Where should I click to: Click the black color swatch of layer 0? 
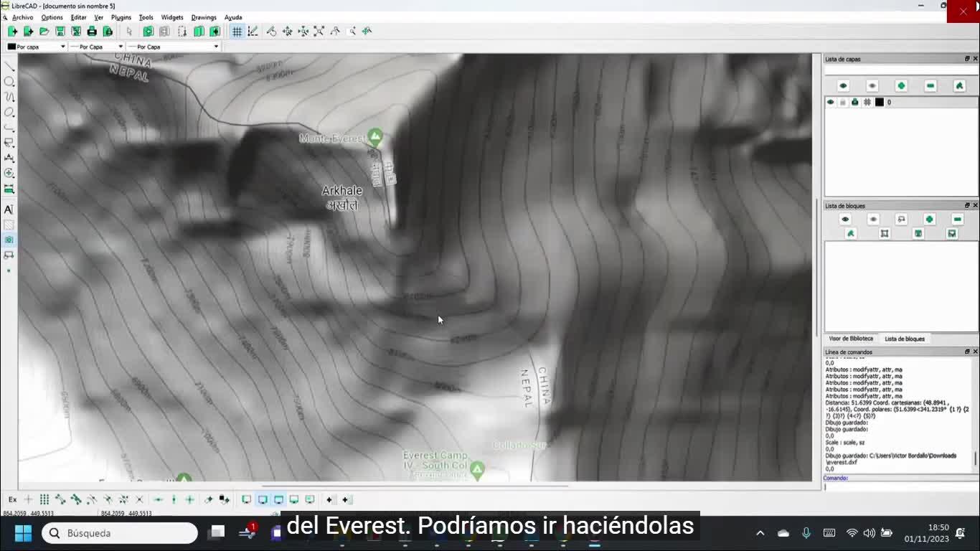click(x=880, y=103)
